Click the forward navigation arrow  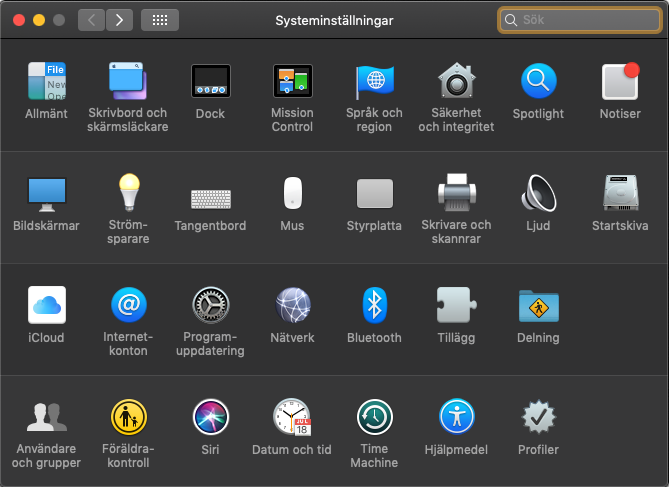coord(119,20)
